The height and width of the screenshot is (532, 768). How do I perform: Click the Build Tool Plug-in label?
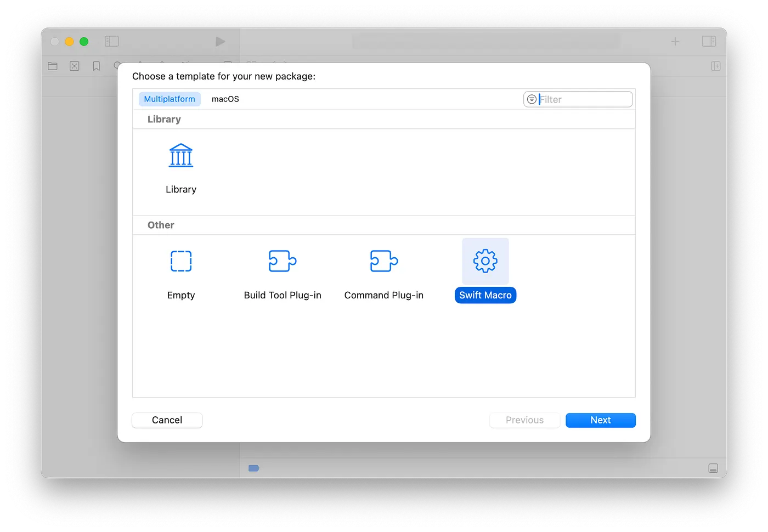pos(283,295)
